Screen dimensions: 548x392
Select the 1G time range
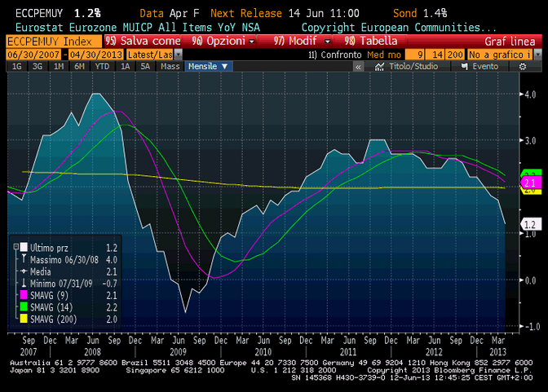pos(15,66)
